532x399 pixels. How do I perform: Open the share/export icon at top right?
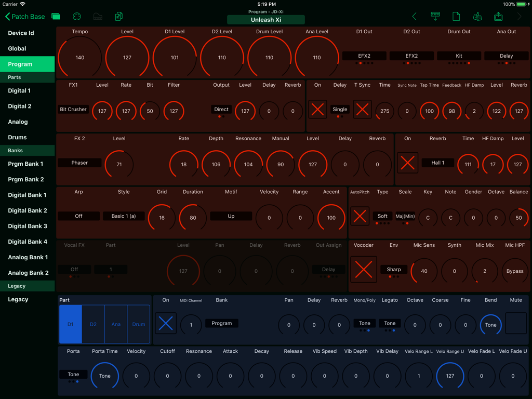[x=498, y=16]
